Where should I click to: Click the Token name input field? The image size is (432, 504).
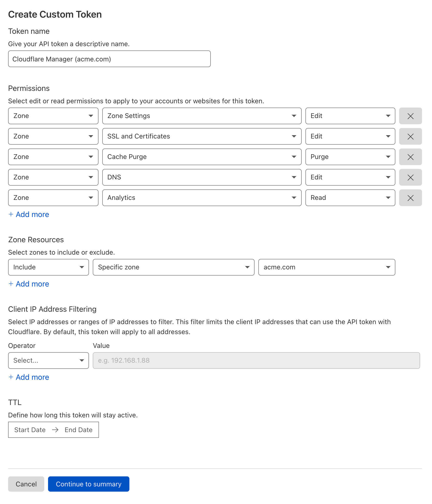tap(109, 59)
